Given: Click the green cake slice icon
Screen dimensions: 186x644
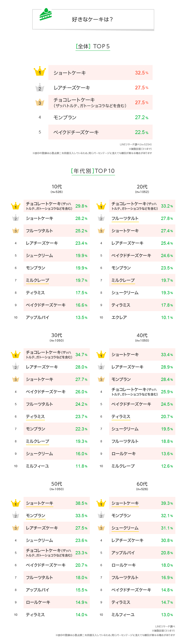Looking at the screenshot, I should tap(46, 15).
